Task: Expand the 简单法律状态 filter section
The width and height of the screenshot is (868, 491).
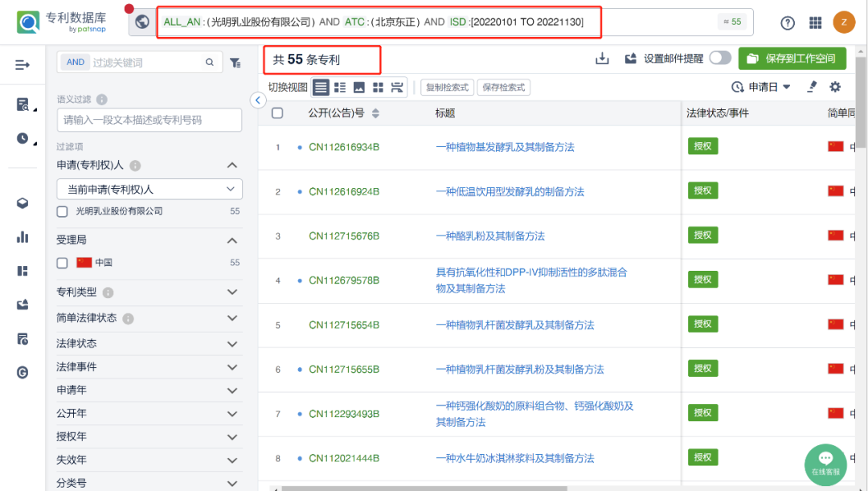Action: [x=232, y=318]
